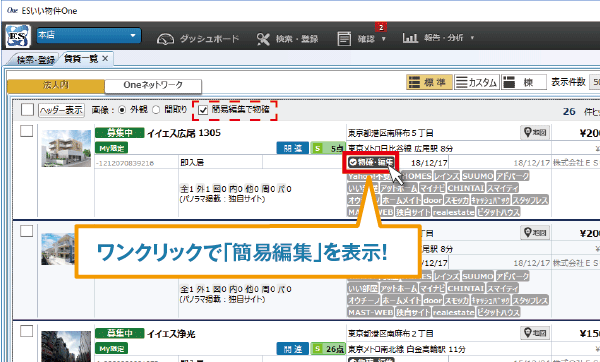Screen dimensions: 600x362
Task: Click the S 26点 score badge
Action: point(328,349)
